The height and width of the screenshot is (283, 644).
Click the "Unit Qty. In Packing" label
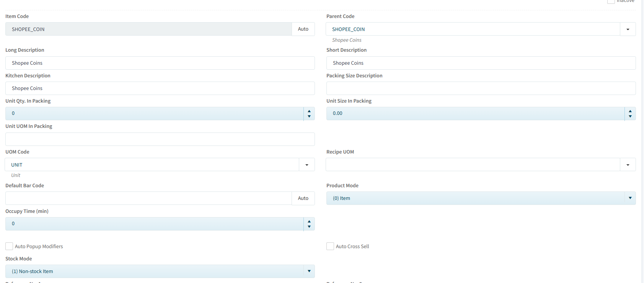click(28, 101)
